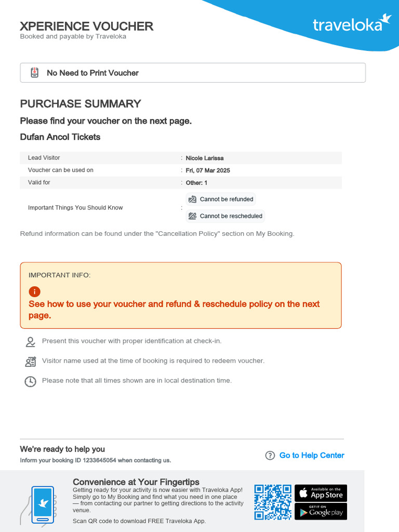Click the phone icon beside No Need to Print
The height and width of the screenshot is (532, 399).
coord(34,73)
